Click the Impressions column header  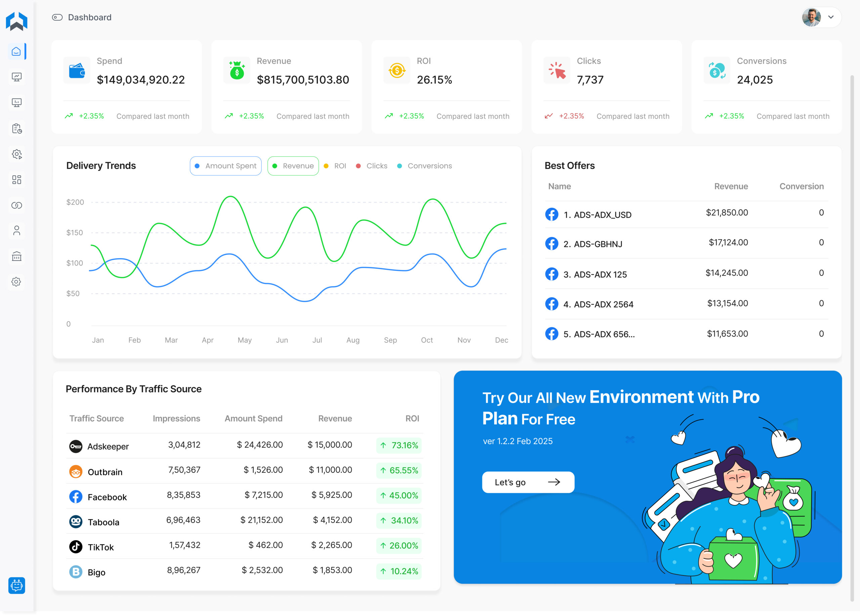pos(176,419)
